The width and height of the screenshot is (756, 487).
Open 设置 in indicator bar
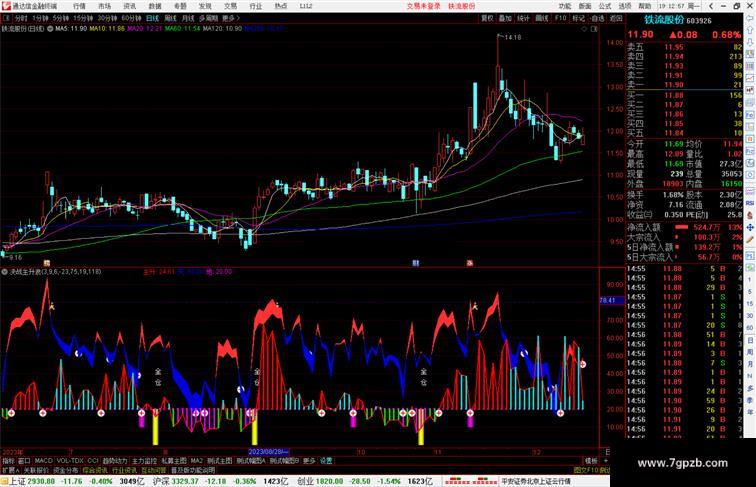click(x=326, y=461)
